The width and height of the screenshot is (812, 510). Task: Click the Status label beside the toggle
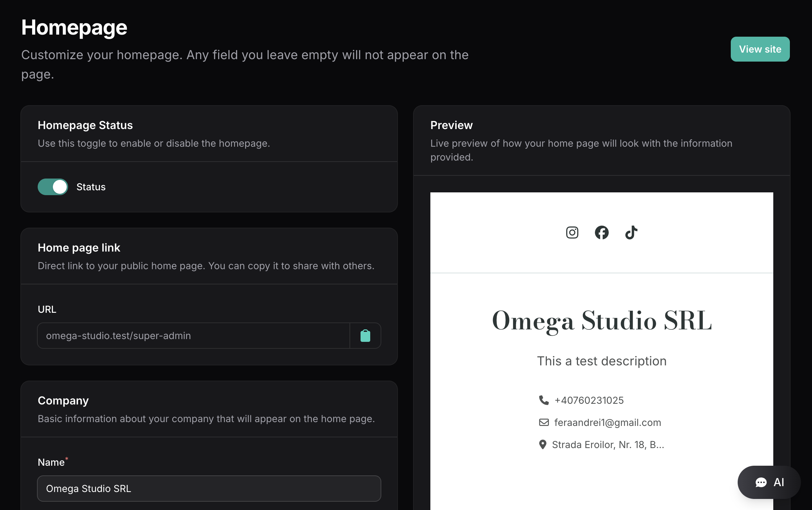pyautogui.click(x=91, y=187)
